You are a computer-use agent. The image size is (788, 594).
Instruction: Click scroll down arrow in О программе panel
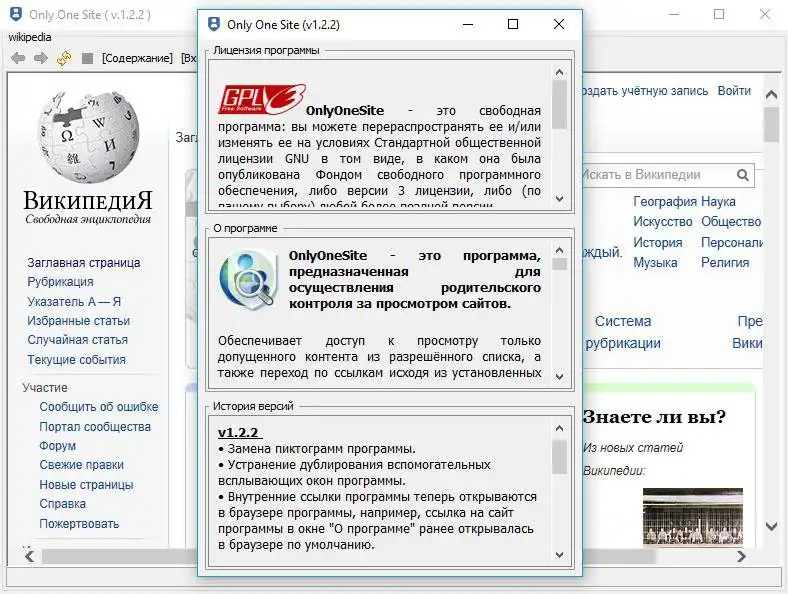pos(559,376)
